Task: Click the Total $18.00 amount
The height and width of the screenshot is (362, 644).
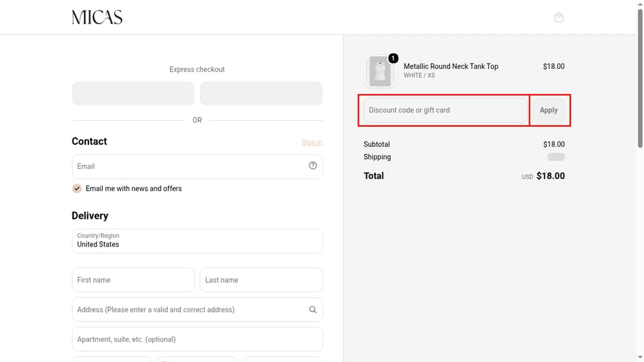Action: coord(550,176)
